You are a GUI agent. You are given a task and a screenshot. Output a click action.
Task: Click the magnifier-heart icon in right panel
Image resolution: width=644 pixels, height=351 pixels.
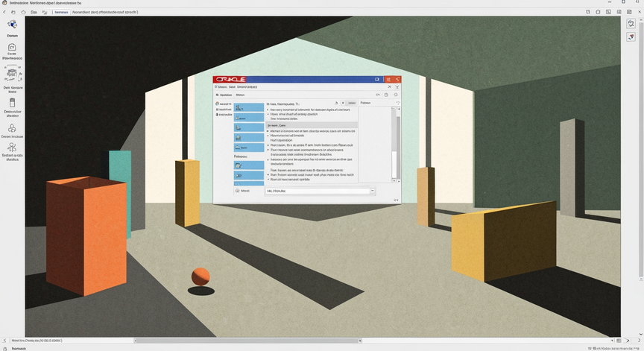pos(631,23)
